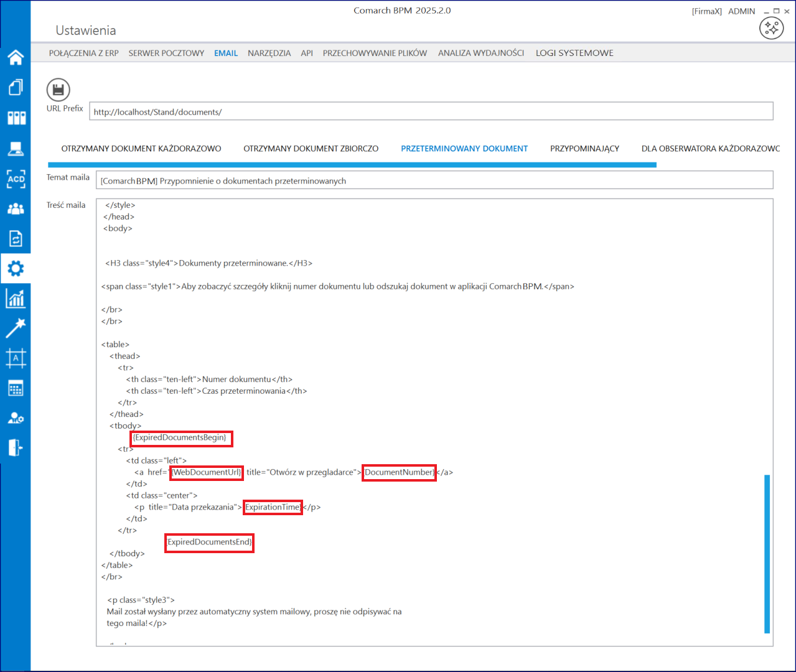Click the Numer dokumentu header line
This screenshot has width=796, height=672.
coord(209,379)
